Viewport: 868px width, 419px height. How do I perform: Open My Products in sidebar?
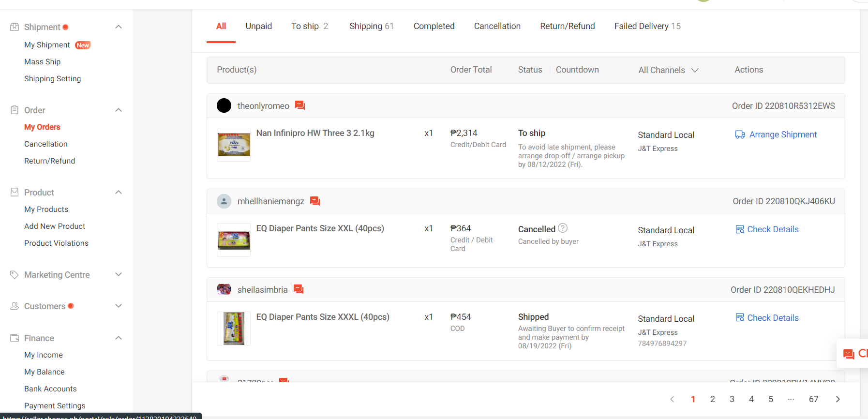pos(46,209)
